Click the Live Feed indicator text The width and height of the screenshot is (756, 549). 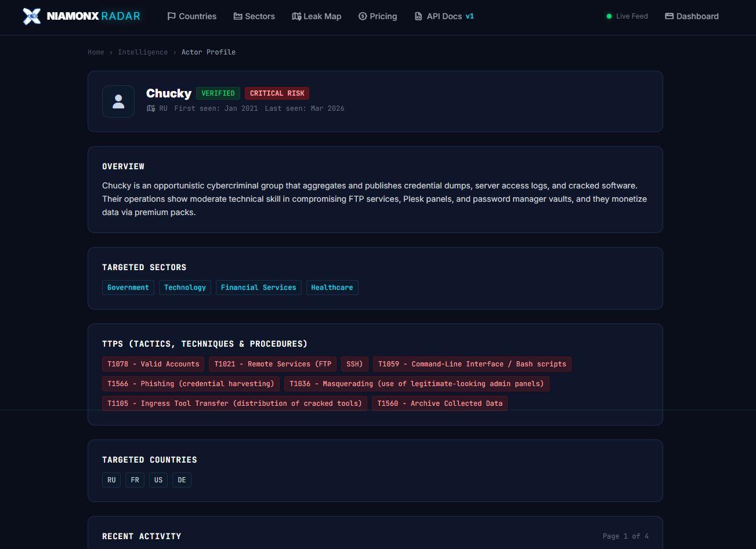click(632, 16)
